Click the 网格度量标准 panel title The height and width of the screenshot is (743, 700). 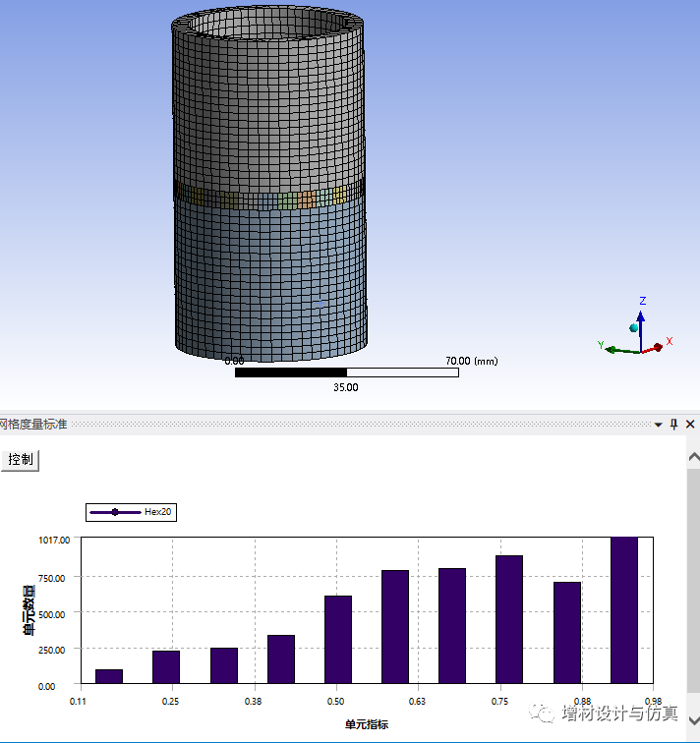click(x=33, y=425)
